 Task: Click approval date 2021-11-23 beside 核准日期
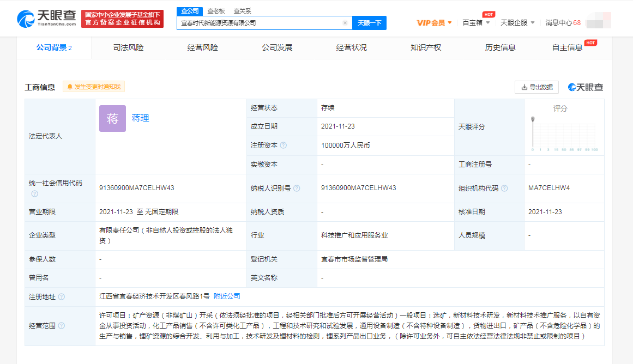545,212
